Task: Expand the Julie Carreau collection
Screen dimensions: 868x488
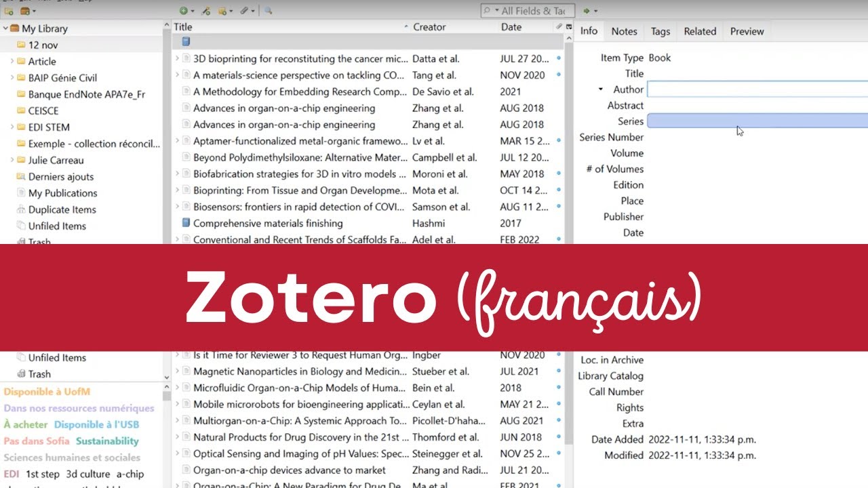Action: [x=12, y=160]
